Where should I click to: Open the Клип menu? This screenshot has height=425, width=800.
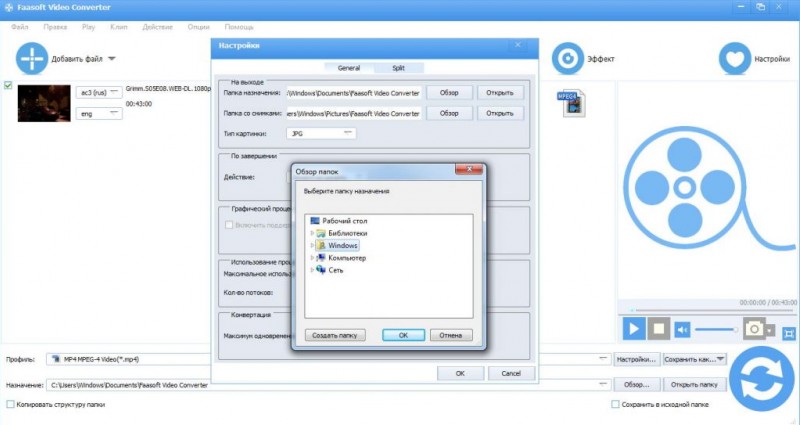pyautogui.click(x=118, y=27)
